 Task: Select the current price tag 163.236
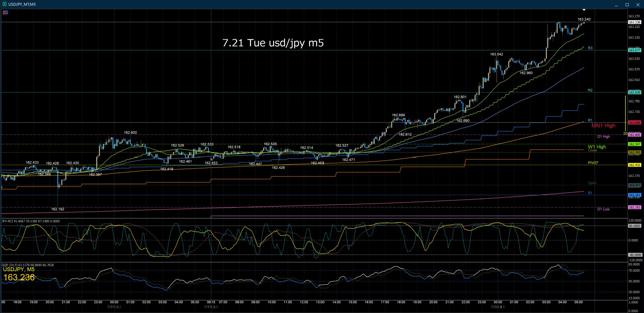(x=635, y=22)
